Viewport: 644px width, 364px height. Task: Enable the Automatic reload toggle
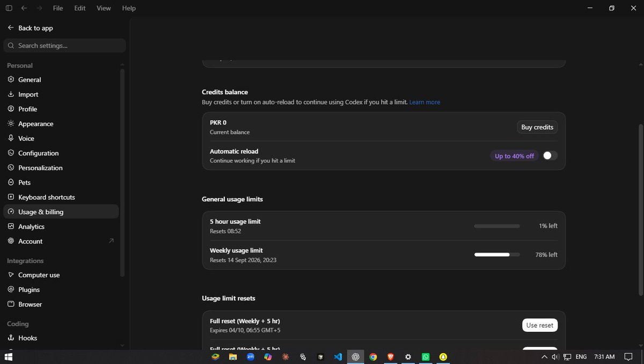pyautogui.click(x=550, y=156)
